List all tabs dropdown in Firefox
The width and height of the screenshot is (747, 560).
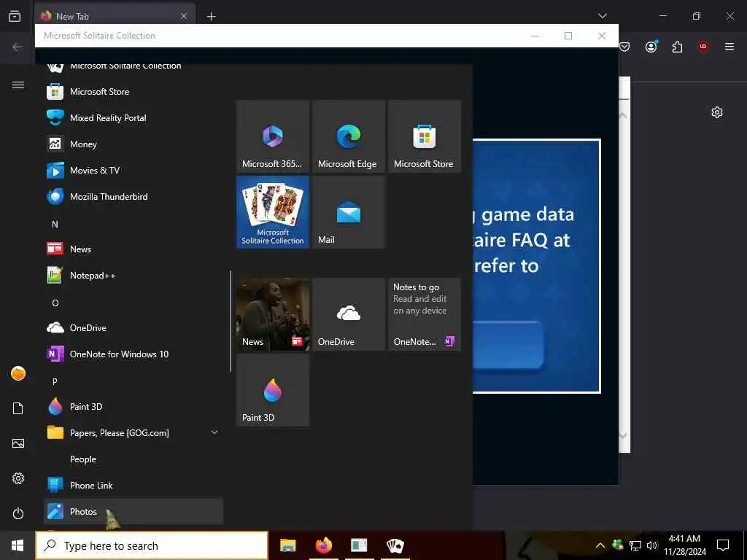coord(602,16)
